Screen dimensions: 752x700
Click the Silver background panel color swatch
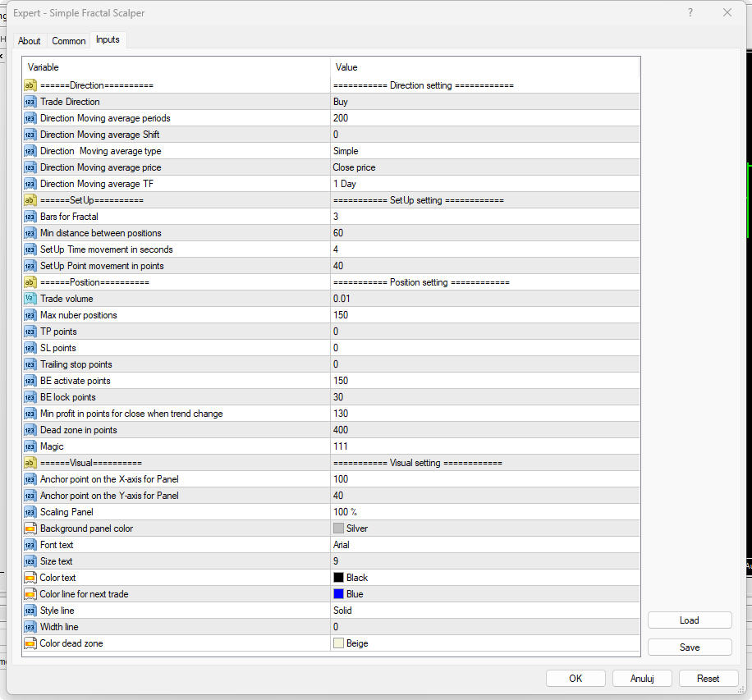point(338,528)
